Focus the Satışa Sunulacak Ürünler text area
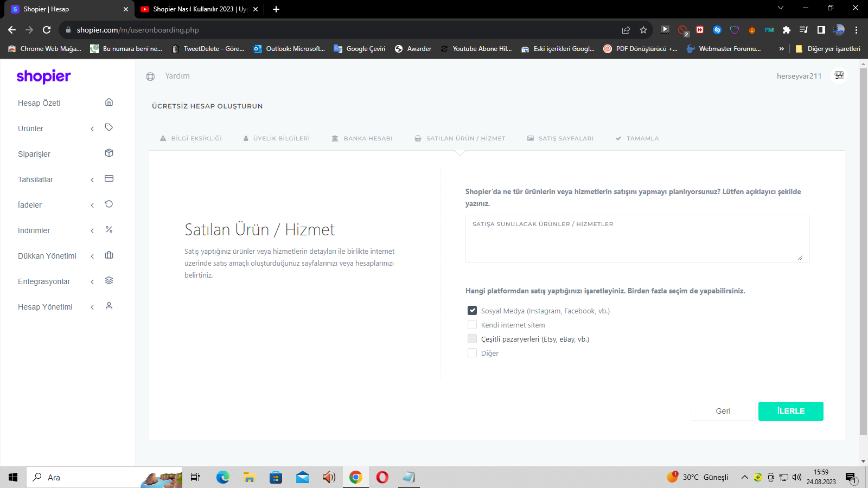 click(x=637, y=239)
